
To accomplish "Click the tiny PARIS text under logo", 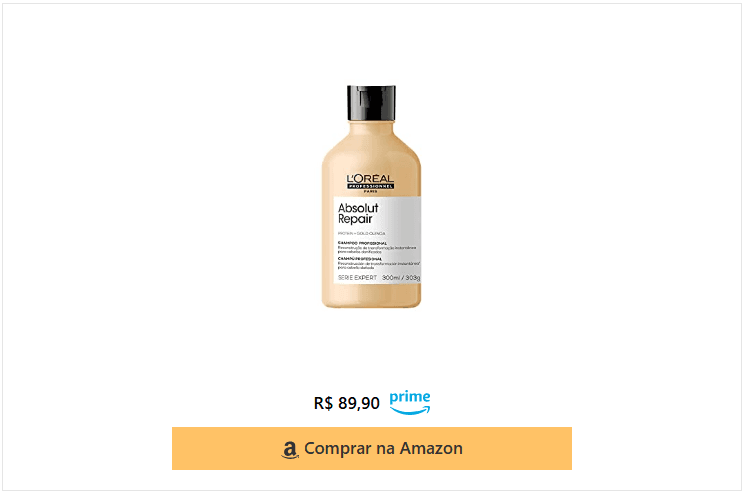I will [371, 191].
